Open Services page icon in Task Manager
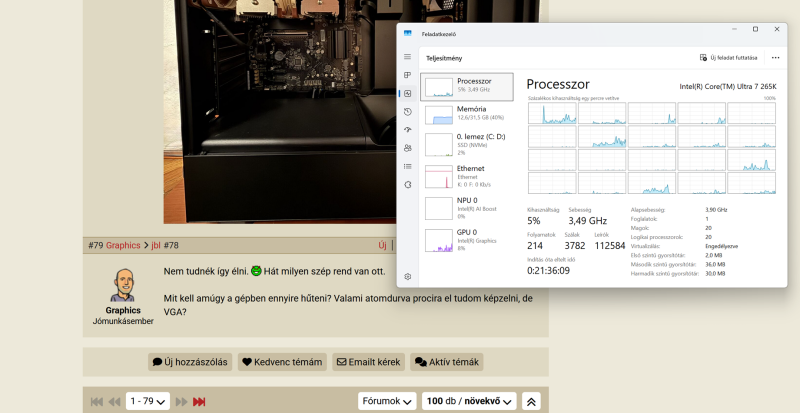800x413 pixels. 407,184
